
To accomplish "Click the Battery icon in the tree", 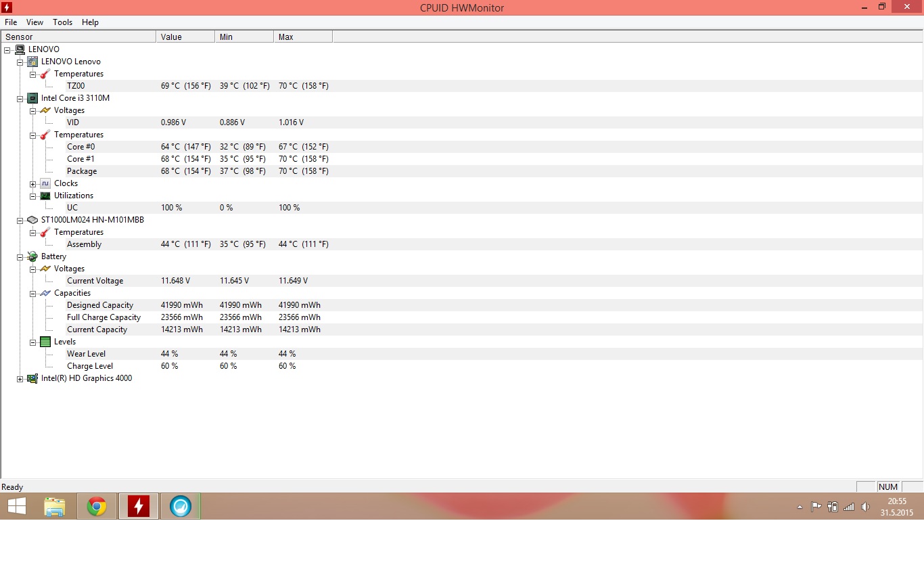I will click(x=32, y=256).
